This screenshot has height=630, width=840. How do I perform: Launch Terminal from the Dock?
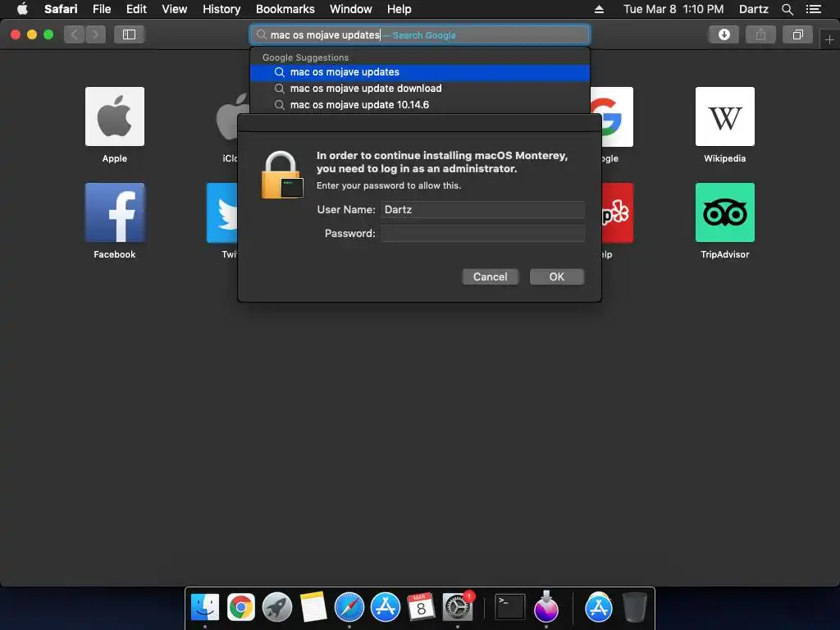[x=509, y=608]
